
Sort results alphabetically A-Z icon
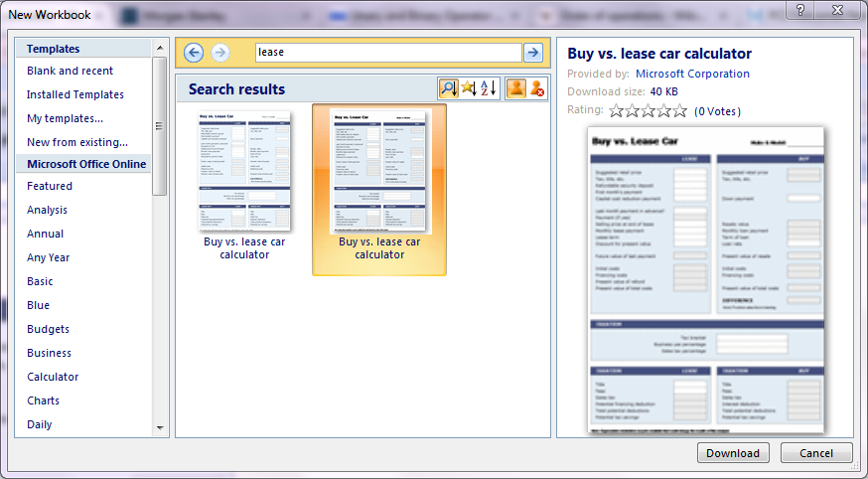point(489,88)
